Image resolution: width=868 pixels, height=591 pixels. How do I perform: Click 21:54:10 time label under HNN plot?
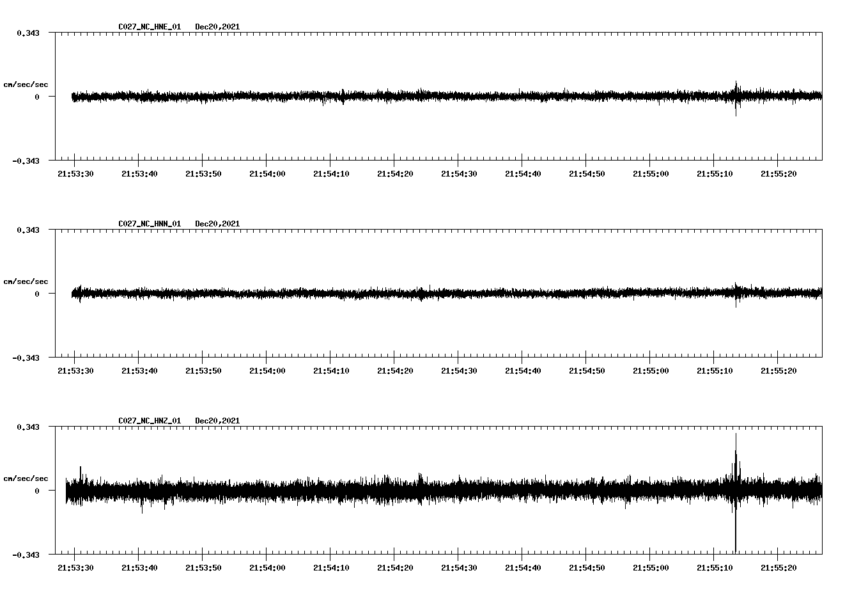[331, 370]
